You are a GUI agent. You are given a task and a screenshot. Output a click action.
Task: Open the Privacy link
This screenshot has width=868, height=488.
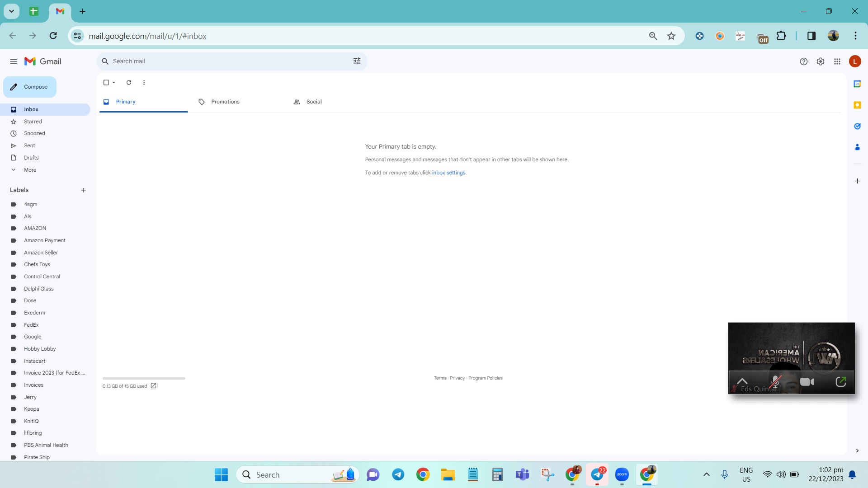pyautogui.click(x=457, y=378)
